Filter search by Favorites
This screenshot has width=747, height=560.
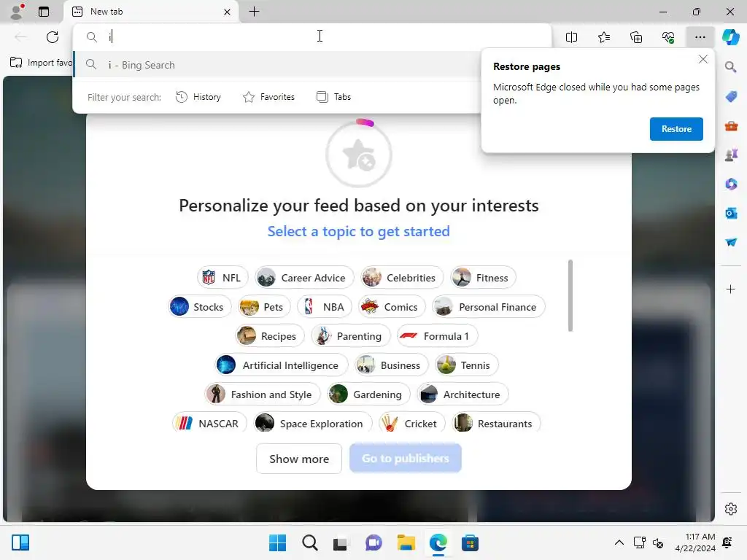(268, 97)
